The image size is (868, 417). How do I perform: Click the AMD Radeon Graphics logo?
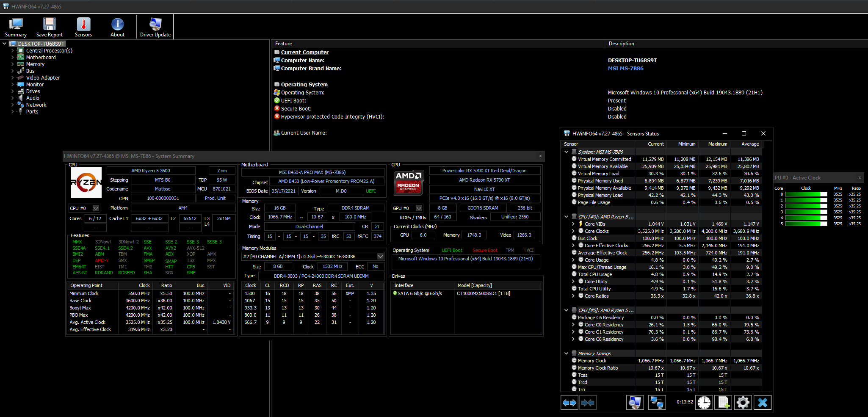[x=409, y=182]
